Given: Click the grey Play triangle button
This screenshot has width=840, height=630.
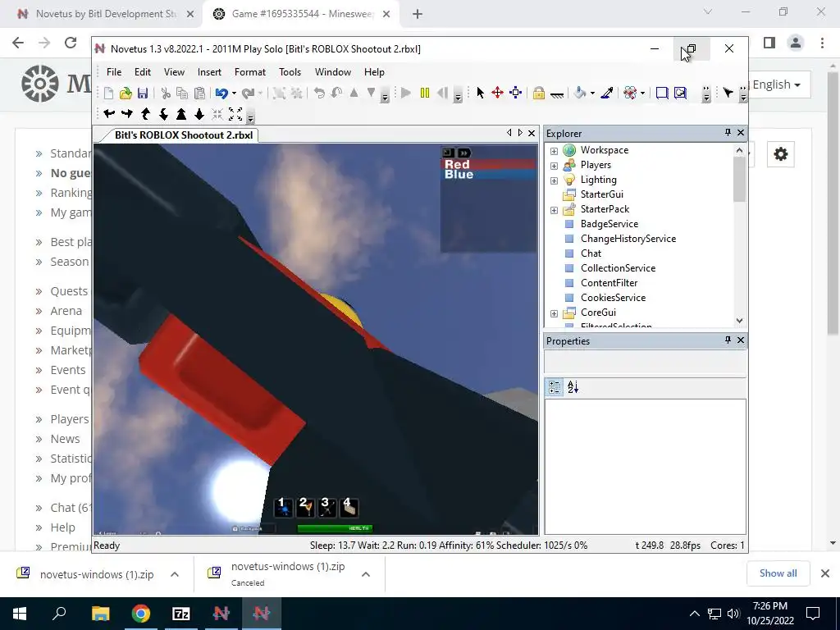Looking at the screenshot, I should click(406, 94).
